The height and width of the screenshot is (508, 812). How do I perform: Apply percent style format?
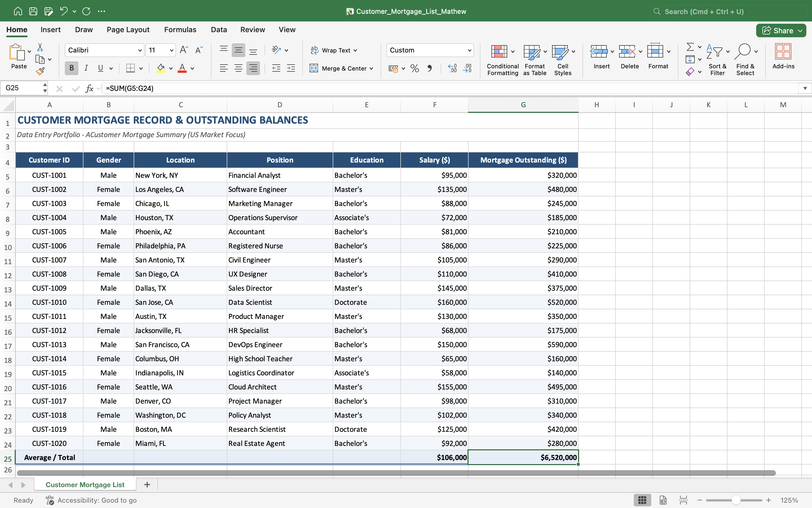click(415, 69)
